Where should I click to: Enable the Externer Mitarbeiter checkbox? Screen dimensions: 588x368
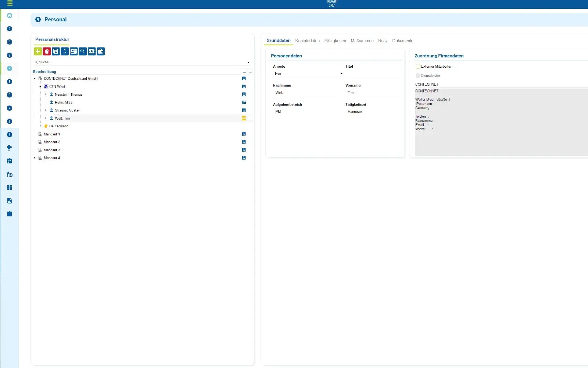417,66
